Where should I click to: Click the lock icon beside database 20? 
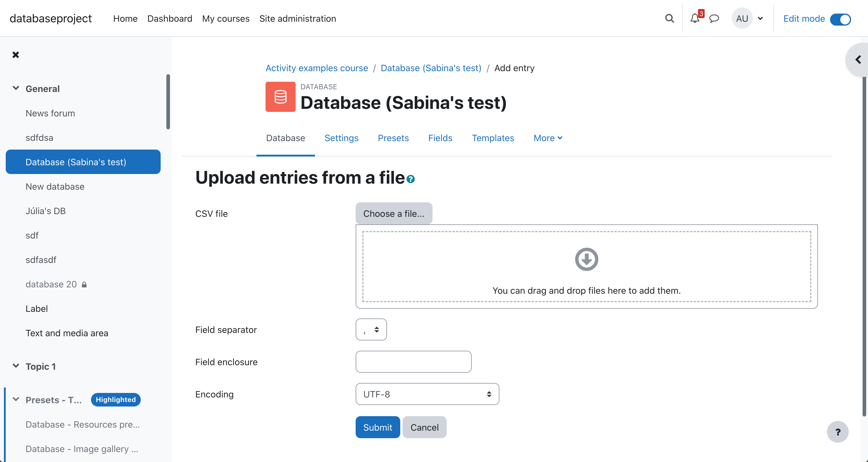click(x=84, y=285)
